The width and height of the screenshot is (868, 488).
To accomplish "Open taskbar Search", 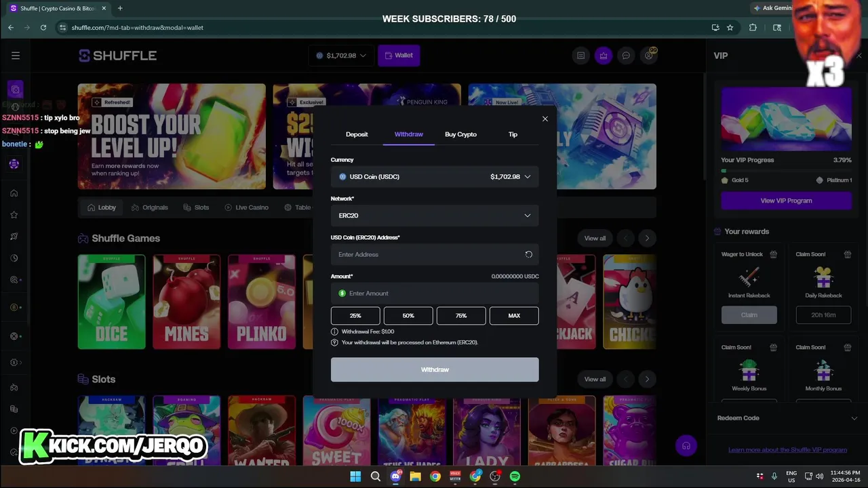I will (375, 476).
